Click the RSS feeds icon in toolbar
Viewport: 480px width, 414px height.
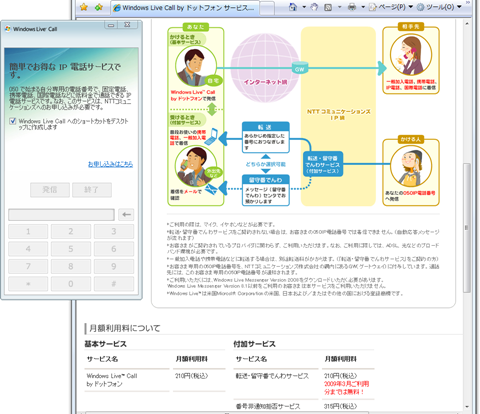pyautogui.click(x=328, y=7)
